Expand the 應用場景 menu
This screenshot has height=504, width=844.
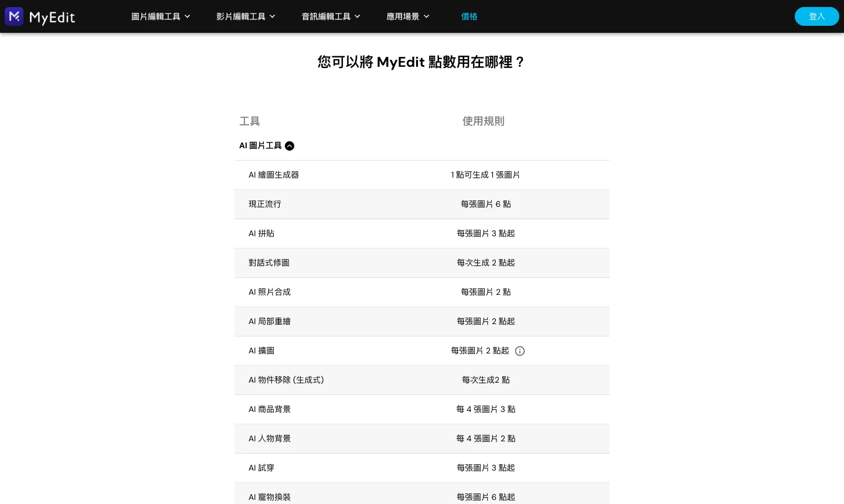click(408, 16)
